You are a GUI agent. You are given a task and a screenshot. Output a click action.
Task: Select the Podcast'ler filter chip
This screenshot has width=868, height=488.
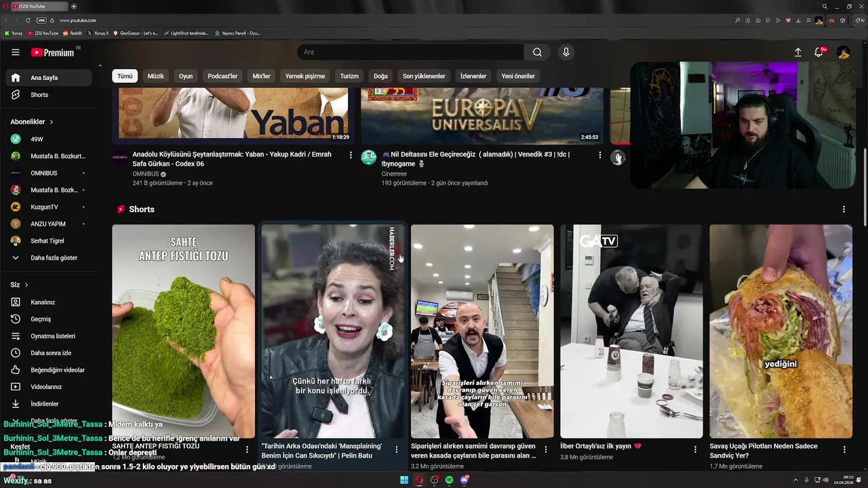(x=222, y=76)
